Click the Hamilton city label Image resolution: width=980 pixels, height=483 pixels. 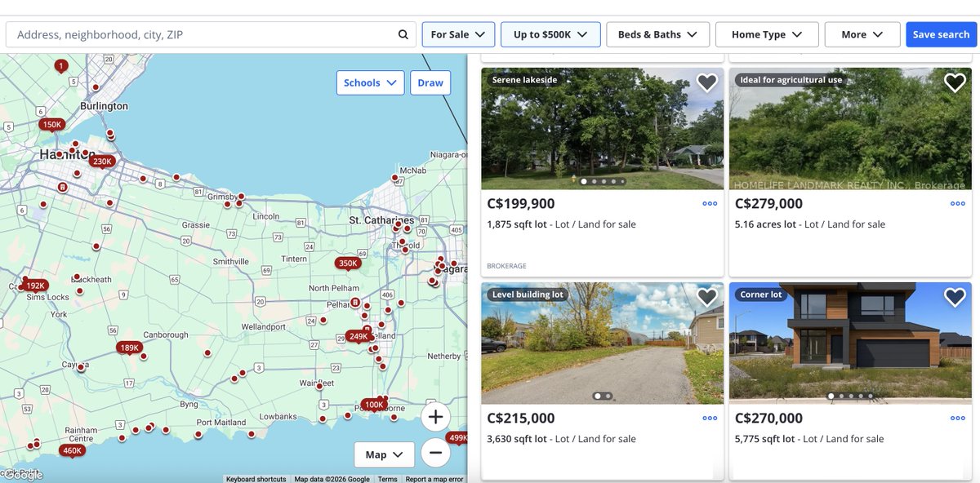67,155
